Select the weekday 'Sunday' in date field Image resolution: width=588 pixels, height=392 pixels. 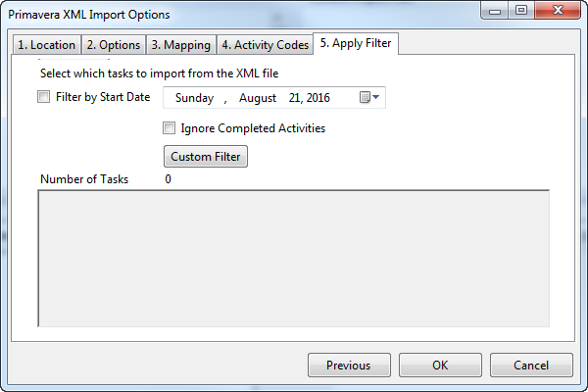tap(194, 98)
